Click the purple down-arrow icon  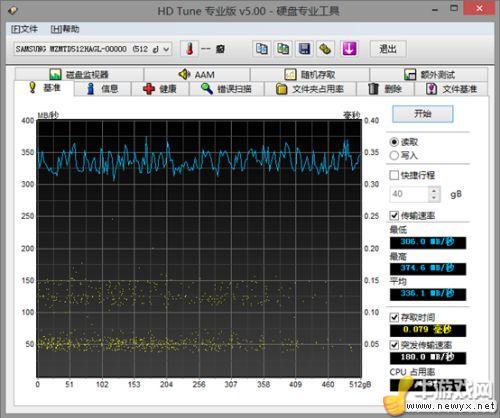click(349, 49)
